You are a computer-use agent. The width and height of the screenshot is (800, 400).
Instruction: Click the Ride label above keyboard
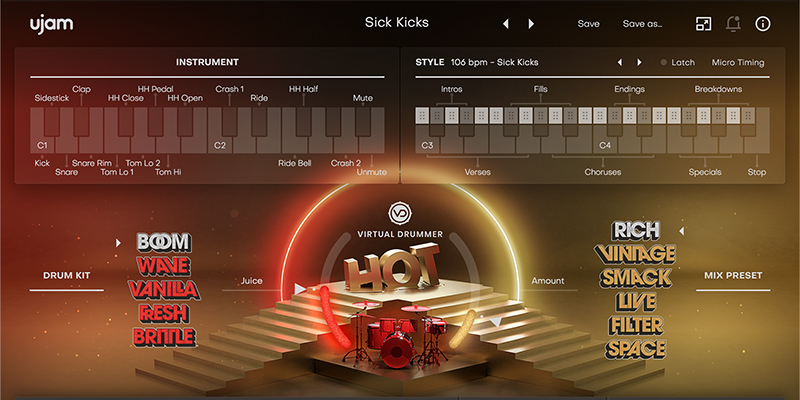click(259, 98)
